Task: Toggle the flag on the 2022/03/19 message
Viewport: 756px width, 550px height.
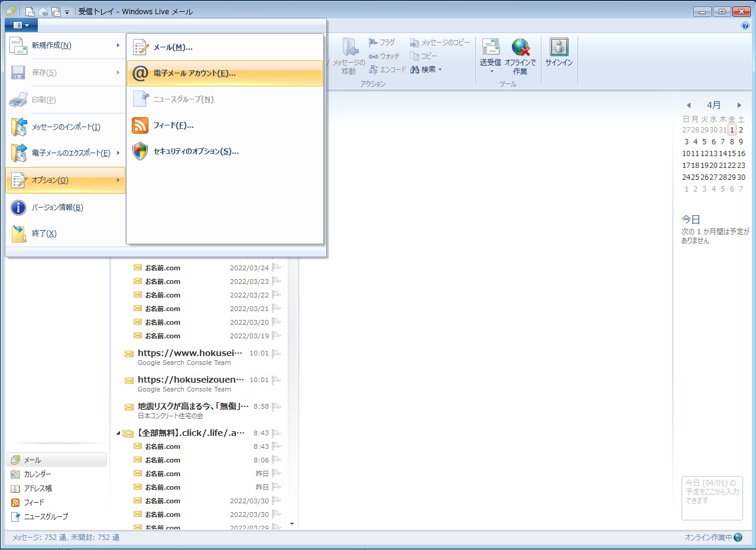Action: pyautogui.click(x=276, y=336)
